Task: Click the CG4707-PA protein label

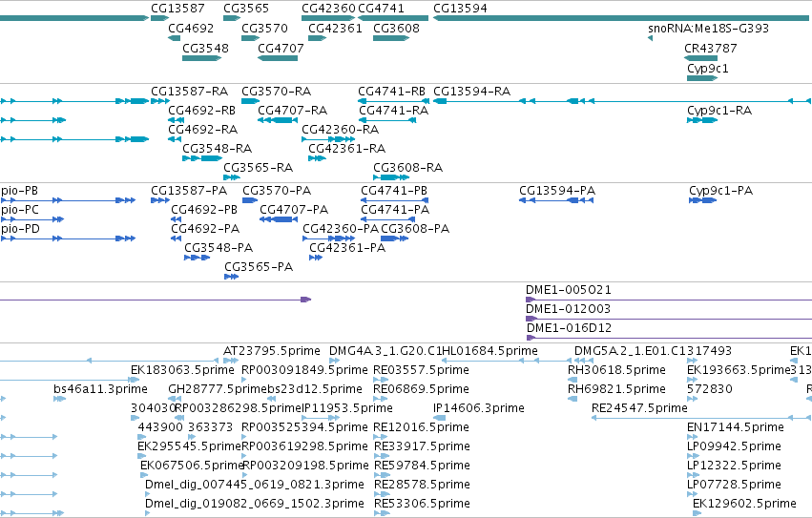Action: point(294,210)
